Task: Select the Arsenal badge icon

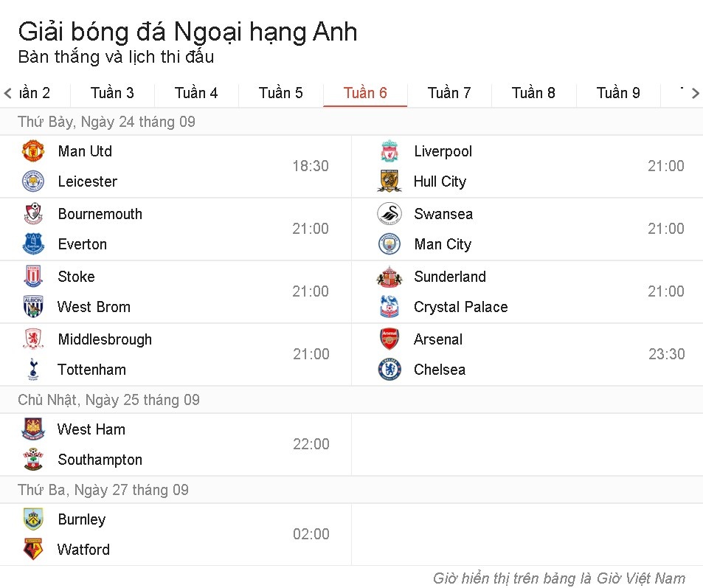Action: (389, 339)
